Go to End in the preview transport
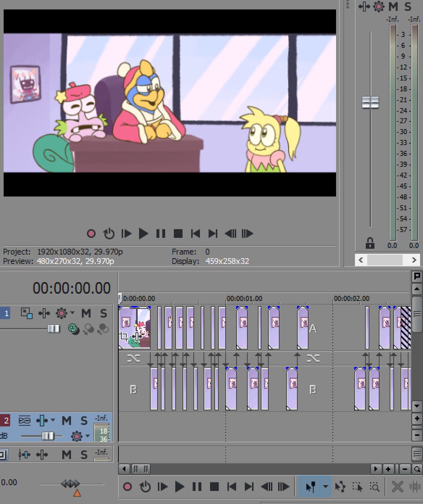The width and height of the screenshot is (423, 504). click(213, 233)
